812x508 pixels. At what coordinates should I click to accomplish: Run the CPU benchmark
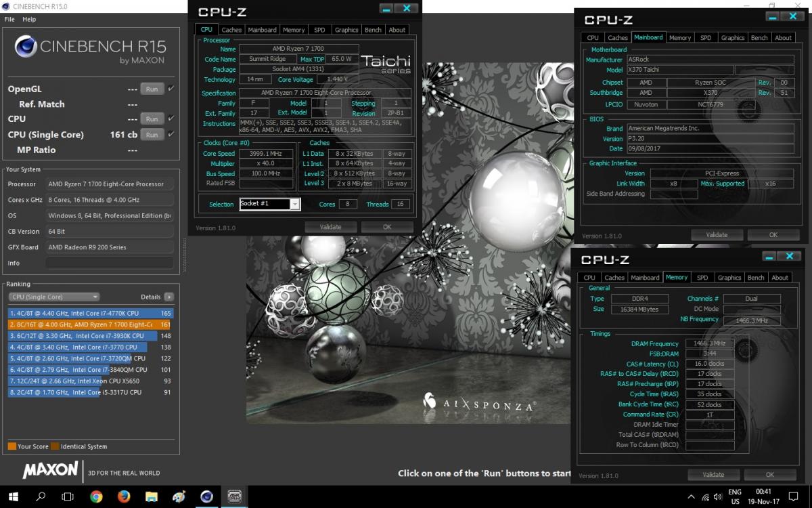pos(152,119)
